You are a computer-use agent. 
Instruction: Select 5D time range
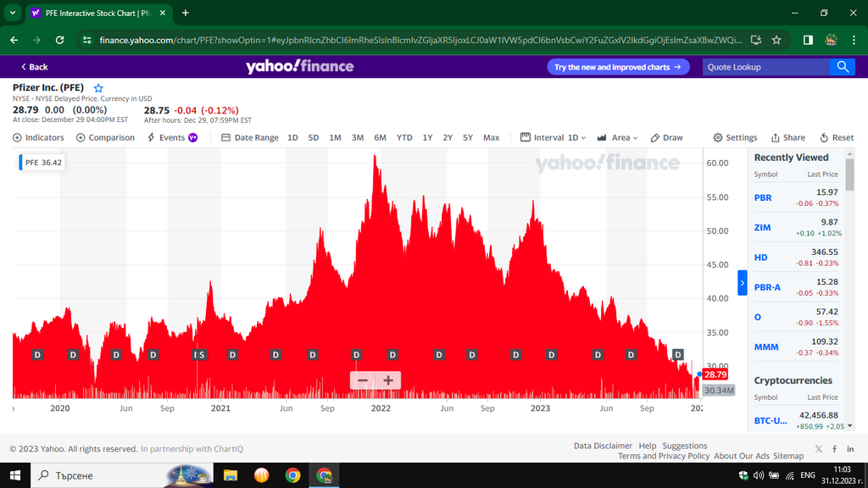pyautogui.click(x=314, y=137)
